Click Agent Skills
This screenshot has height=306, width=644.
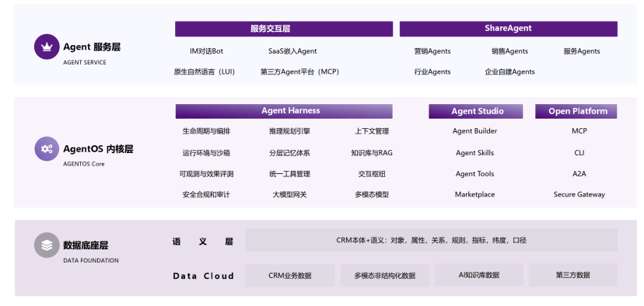pyautogui.click(x=474, y=152)
